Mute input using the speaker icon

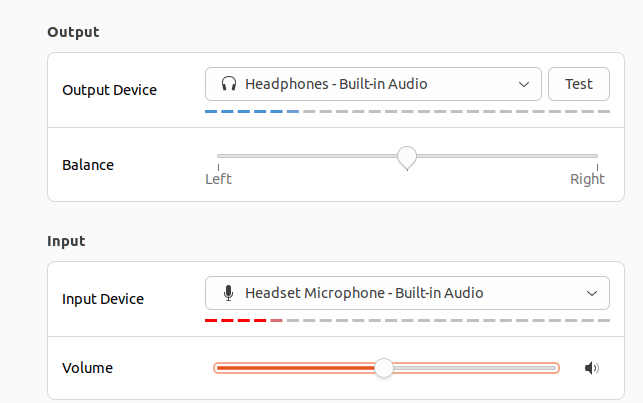[592, 368]
